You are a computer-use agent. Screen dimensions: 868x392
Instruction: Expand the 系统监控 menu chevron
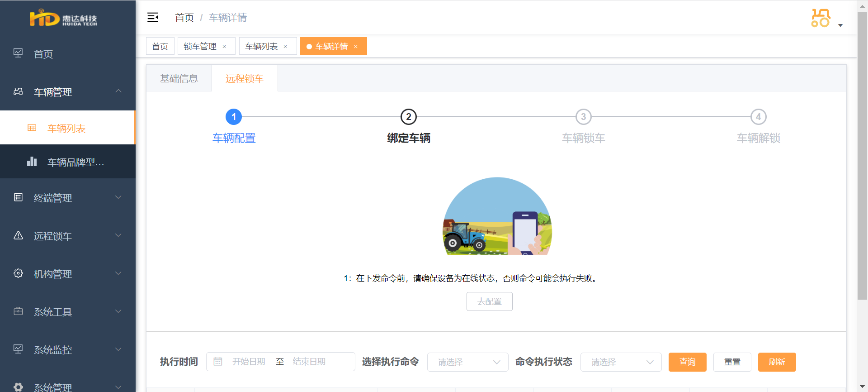(x=118, y=349)
